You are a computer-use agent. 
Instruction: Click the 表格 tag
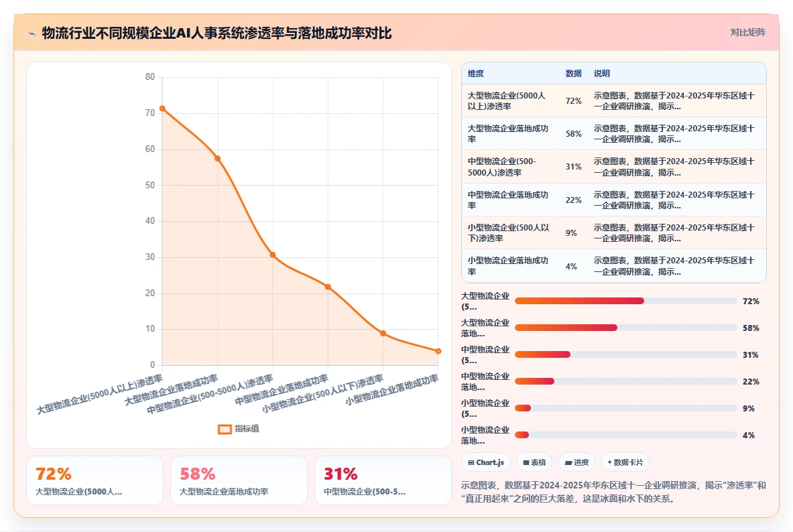534,462
